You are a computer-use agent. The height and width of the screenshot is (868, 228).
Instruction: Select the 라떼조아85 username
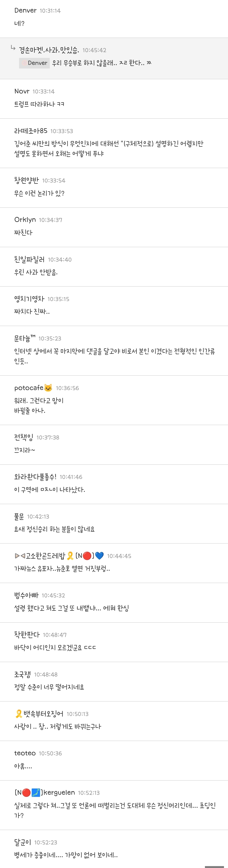pyautogui.click(x=31, y=131)
